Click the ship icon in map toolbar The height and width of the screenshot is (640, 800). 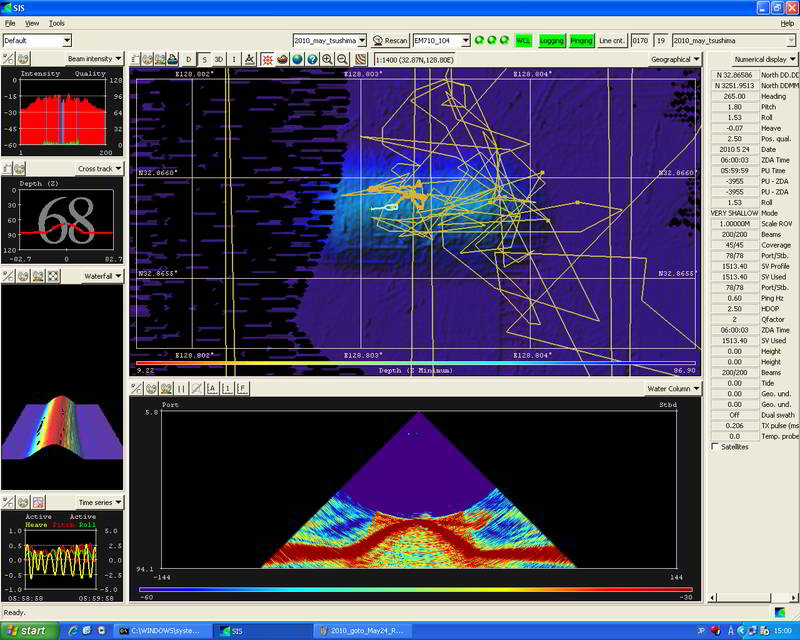(x=173, y=60)
